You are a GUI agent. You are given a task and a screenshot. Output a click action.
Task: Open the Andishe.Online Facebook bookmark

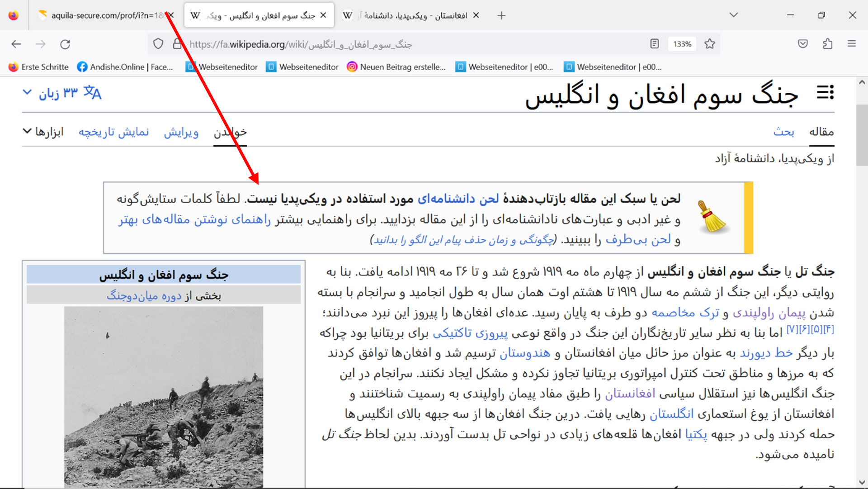coord(125,67)
